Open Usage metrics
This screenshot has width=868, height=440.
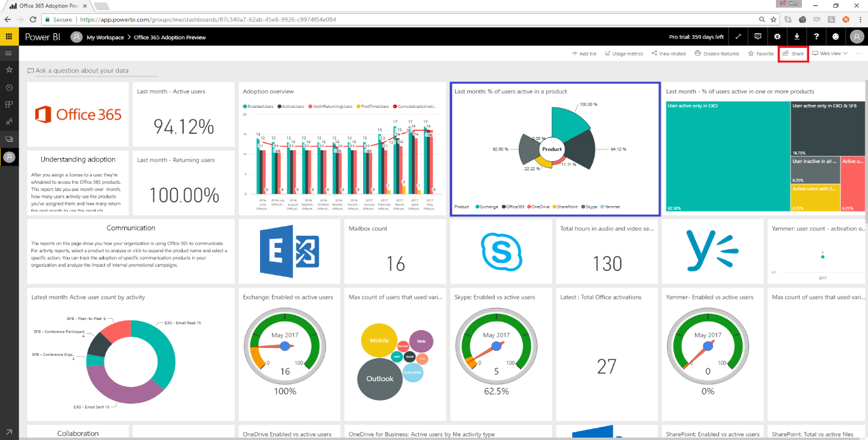(x=624, y=53)
